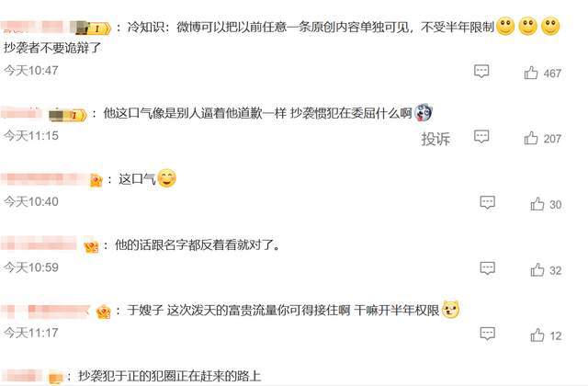Viewport: 588px width, 386px height.
Task: Like the comment with 467 likes
Action: click(x=531, y=73)
